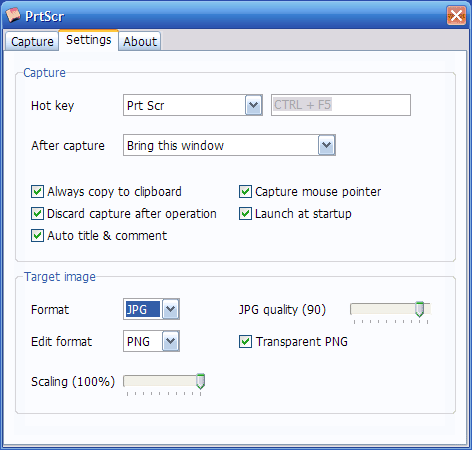
Task: Expand the Format JPG dropdown
Action: click(x=171, y=309)
